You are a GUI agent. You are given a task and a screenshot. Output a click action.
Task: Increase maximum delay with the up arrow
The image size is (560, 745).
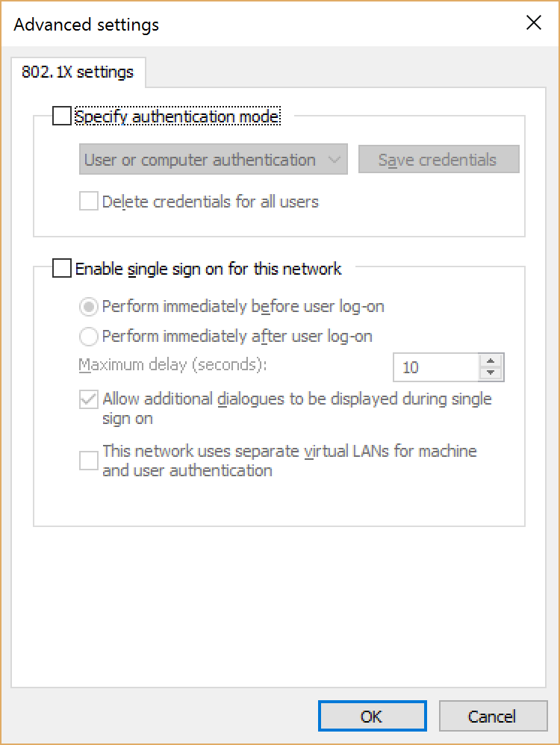pos(491,361)
